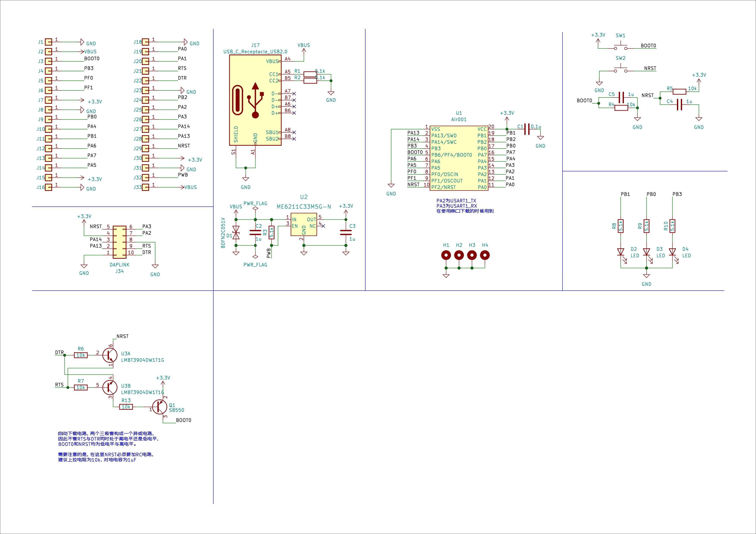The height and width of the screenshot is (534, 756).
Task: Click the D2 LED symbol
Action: tap(621, 252)
